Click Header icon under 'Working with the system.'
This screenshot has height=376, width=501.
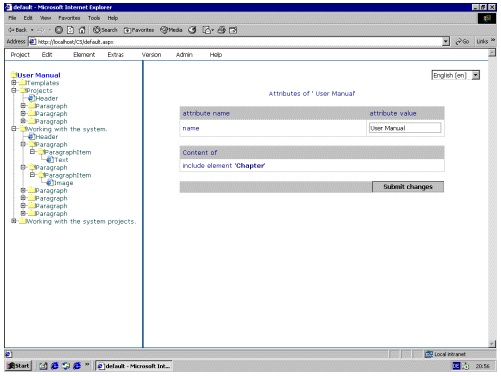pyautogui.click(x=32, y=136)
